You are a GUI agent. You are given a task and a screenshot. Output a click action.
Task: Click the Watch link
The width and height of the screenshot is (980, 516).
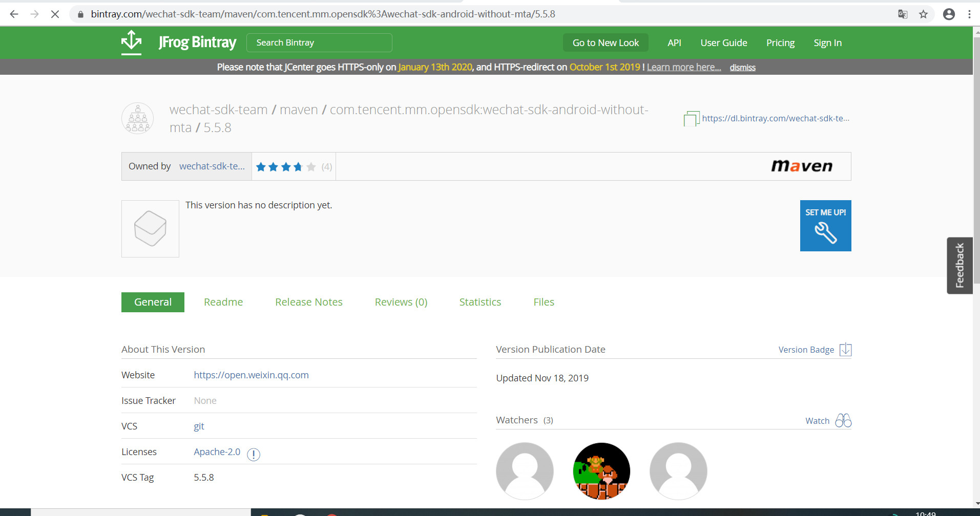pyautogui.click(x=817, y=421)
